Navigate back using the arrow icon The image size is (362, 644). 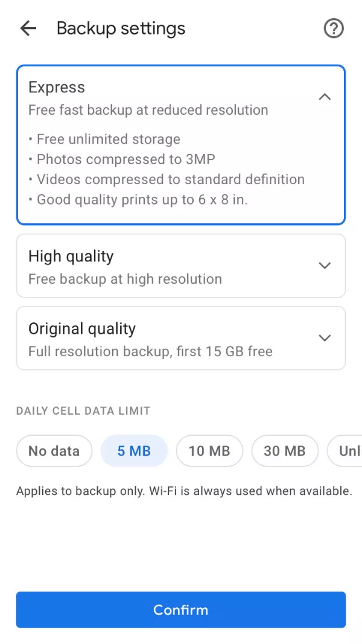[x=28, y=28]
